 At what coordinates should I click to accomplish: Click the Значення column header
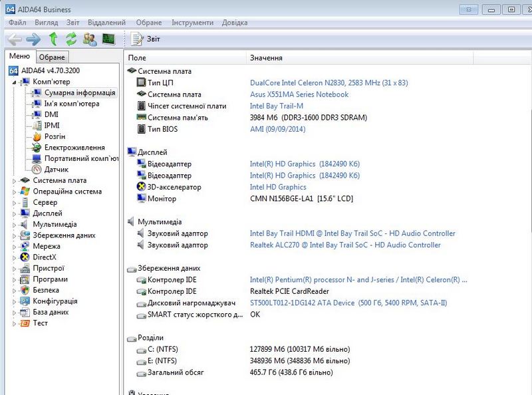266,59
